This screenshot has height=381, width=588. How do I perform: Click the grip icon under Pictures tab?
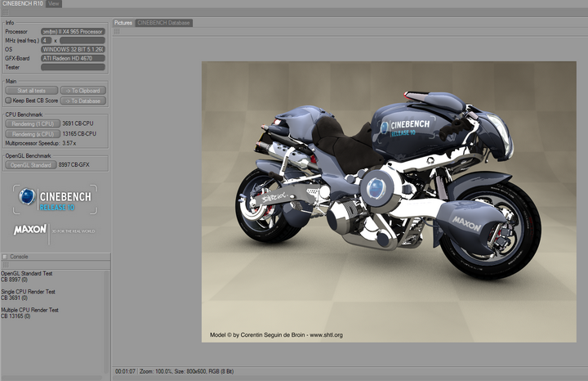117,32
